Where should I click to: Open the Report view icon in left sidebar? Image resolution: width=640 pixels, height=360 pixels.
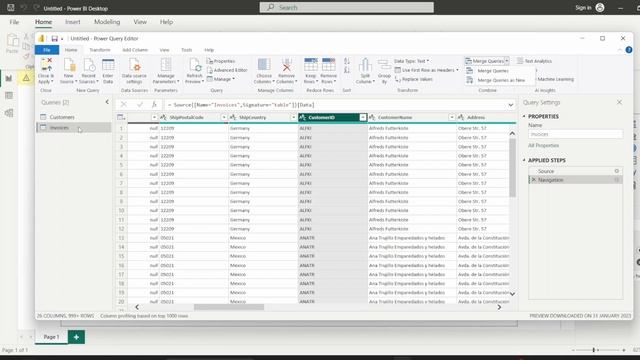tap(9, 78)
